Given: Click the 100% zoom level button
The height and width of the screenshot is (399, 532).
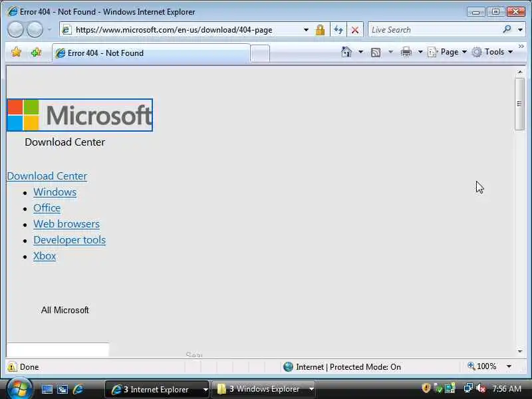Looking at the screenshot, I should pos(482,366).
